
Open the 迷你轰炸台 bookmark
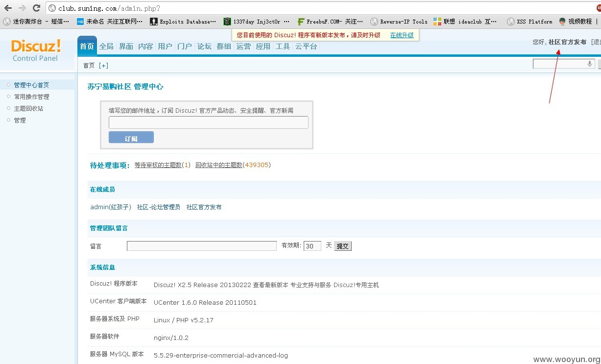[36, 22]
